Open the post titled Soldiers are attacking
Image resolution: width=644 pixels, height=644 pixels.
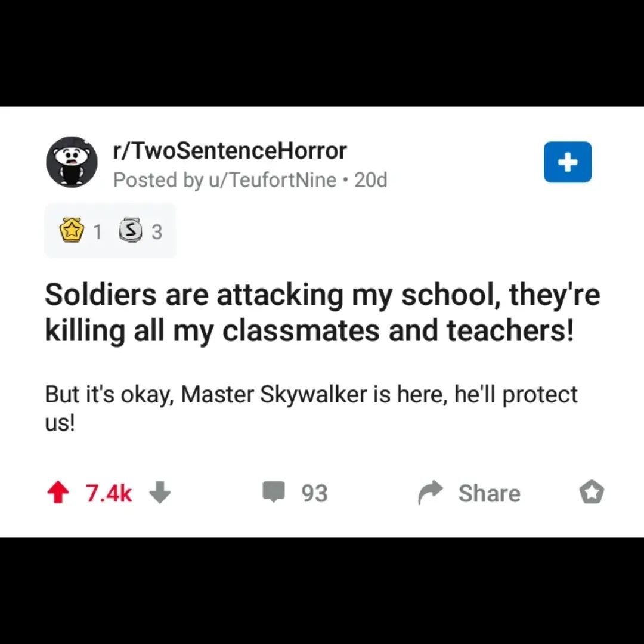click(x=323, y=312)
